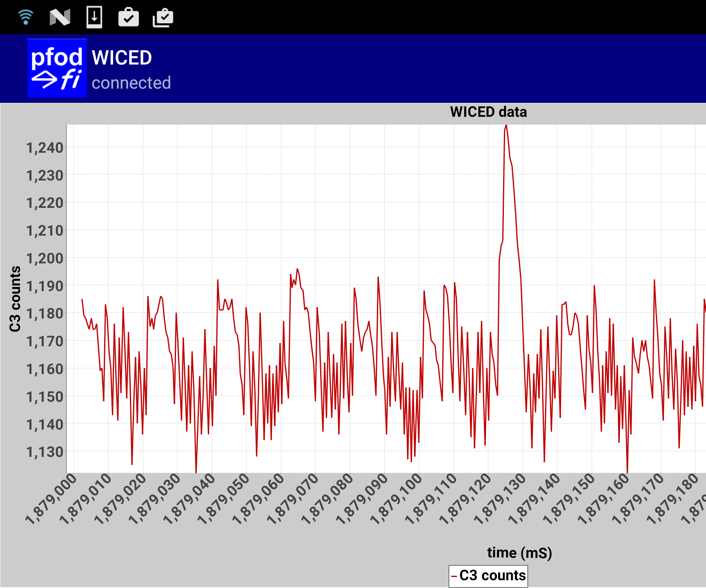The image size is (706, 588).
Task: Click the 1,879,100 x-axis tick label
Action: click(x=396, y=499)
